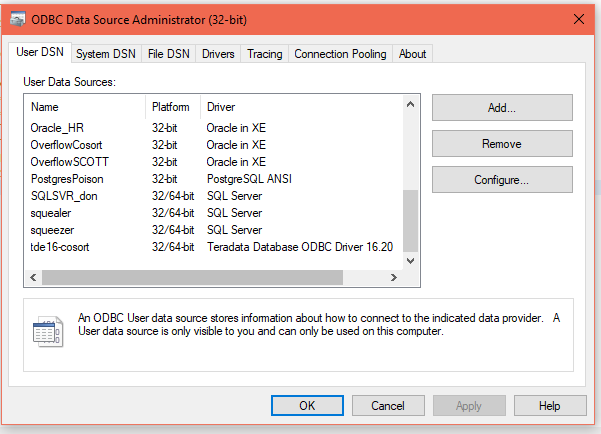Select the PostgresPoison data source

point(67,179)
